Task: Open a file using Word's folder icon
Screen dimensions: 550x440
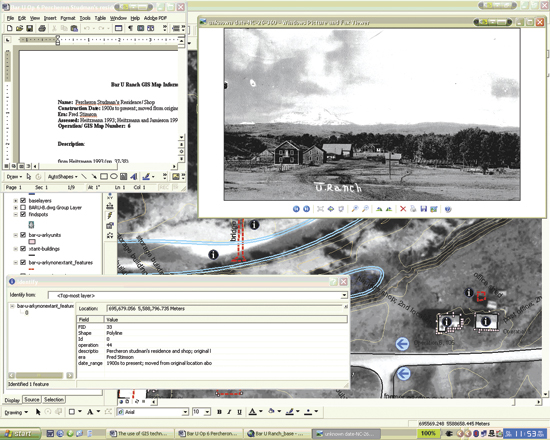Action: (19, 28)
